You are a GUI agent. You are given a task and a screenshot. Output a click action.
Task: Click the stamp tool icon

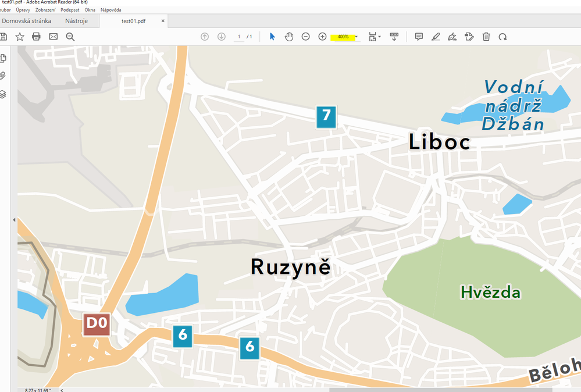(x=469, y=37)
